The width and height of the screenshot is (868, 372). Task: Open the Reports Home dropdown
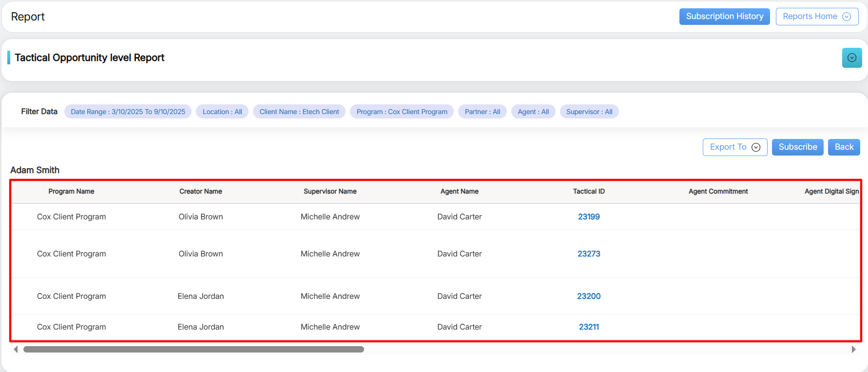pos(817,17)
